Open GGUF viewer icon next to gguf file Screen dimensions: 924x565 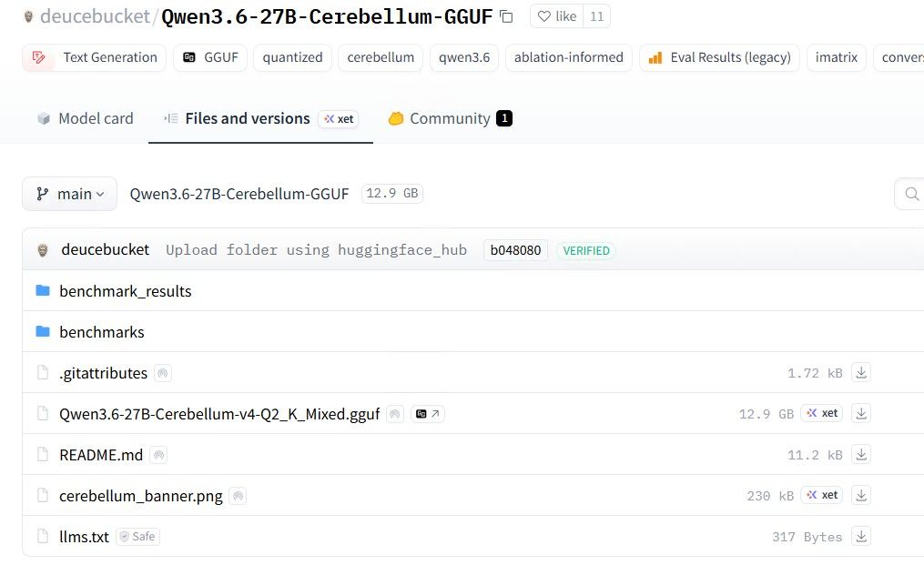(x=428, y=414)
